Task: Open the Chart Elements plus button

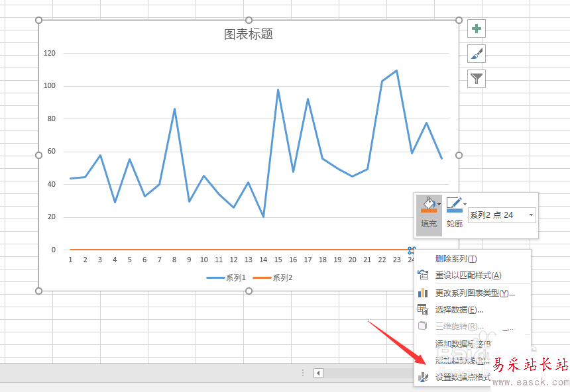Action: coord(476,28)
